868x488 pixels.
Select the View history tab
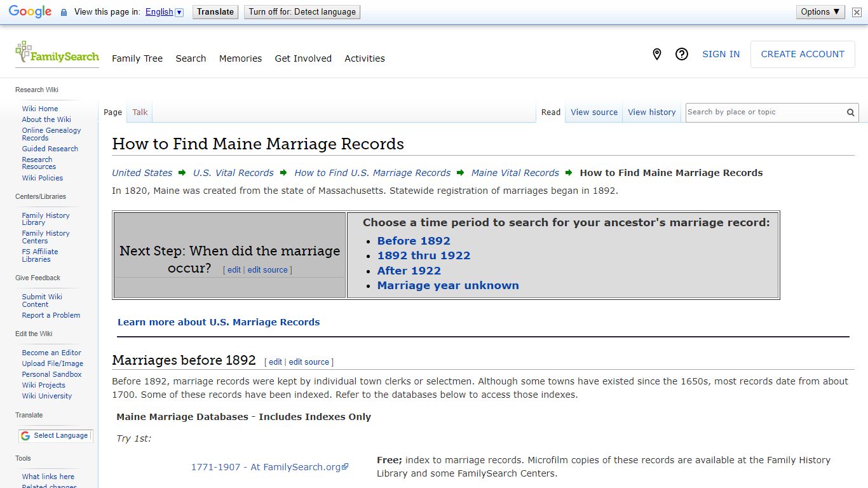pos(652,112)
